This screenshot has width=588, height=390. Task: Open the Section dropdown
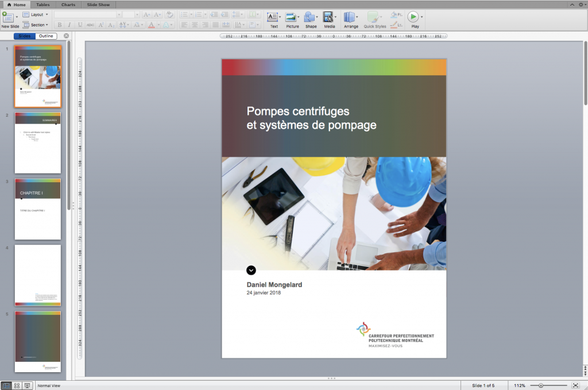(x=35, y=25)
